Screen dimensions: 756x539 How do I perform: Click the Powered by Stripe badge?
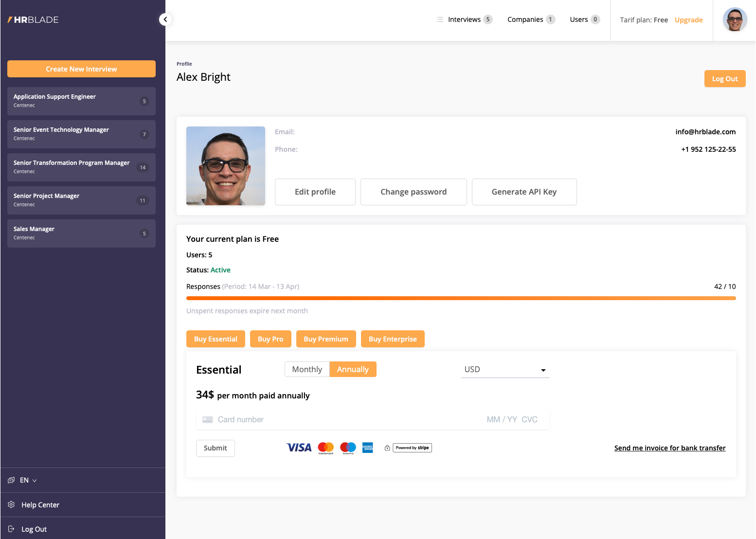click(412, 448)
